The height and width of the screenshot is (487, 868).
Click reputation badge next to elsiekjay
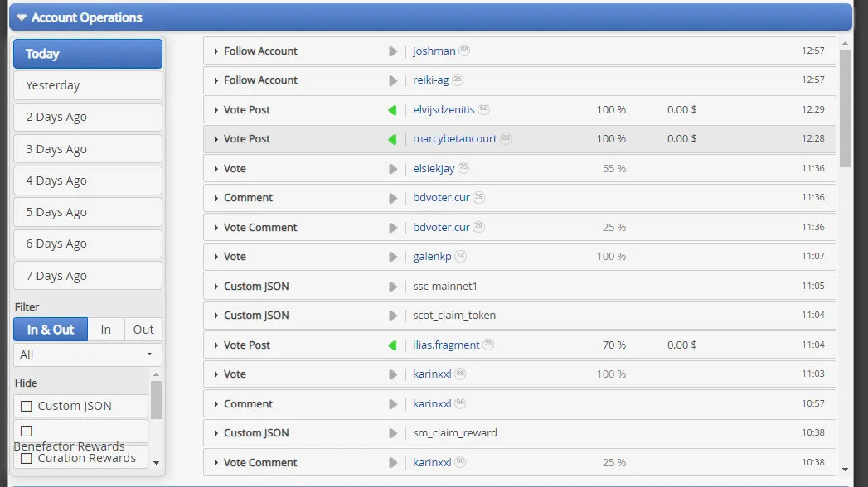pyautogui.click(x=463, y=168)
